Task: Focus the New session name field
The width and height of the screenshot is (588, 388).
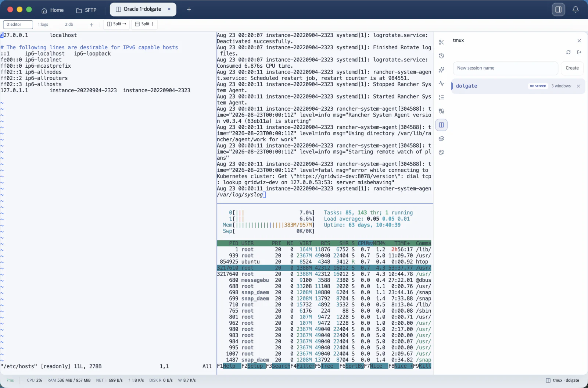Action: point(506,68)
